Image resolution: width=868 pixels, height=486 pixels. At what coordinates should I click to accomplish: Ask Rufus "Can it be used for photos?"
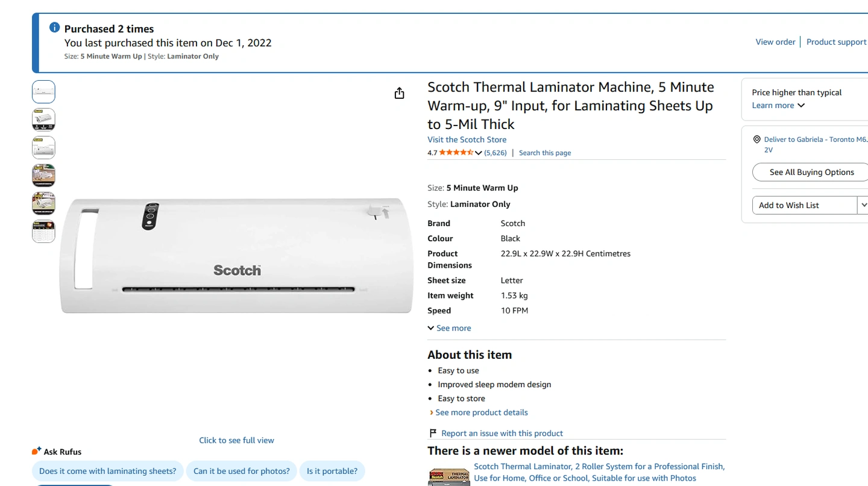pos(241,471)
